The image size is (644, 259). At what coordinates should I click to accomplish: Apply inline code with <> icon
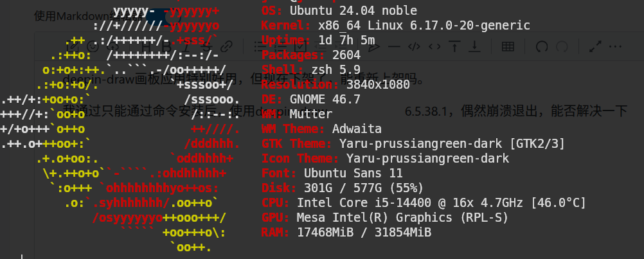(435, 47)
